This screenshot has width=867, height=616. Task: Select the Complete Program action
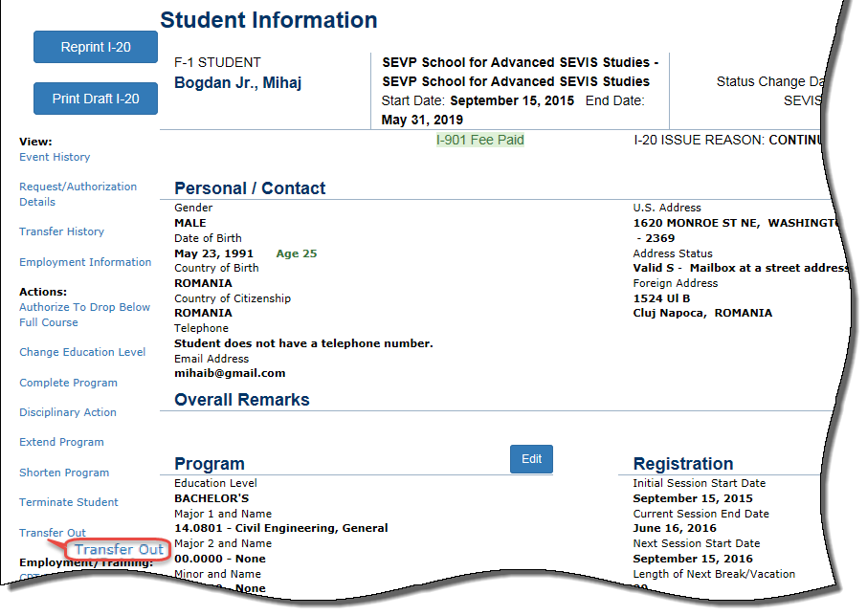[68, 383]
